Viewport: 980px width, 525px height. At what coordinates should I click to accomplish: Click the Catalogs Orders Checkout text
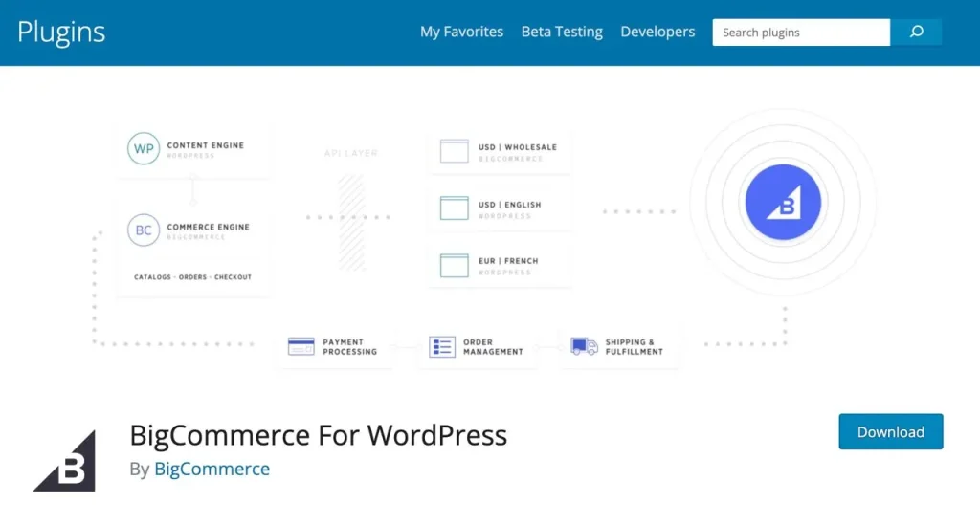192,277
